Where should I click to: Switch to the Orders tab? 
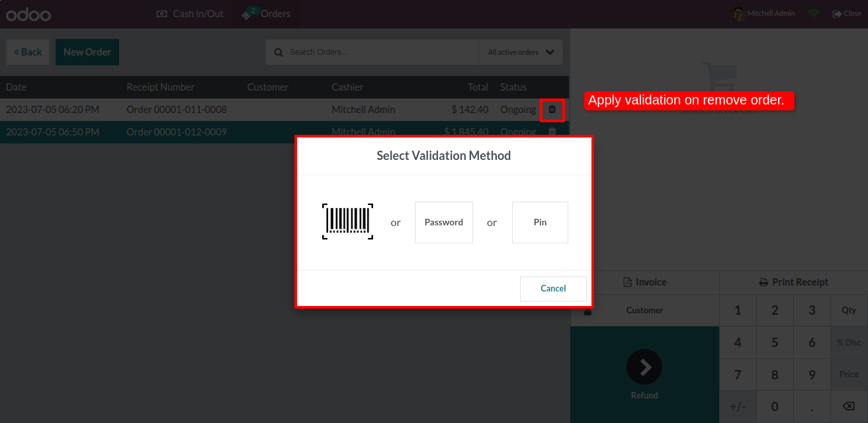[x=267, y=14]
